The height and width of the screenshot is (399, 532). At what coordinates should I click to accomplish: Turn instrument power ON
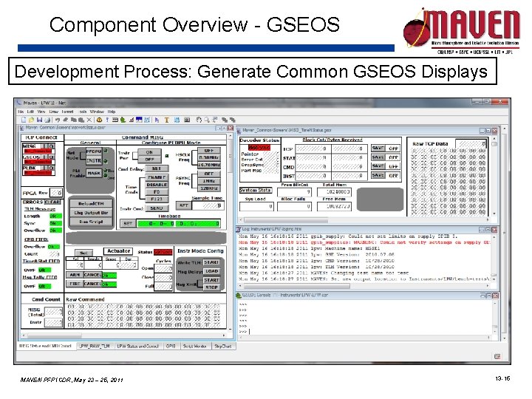click(x=149, y=152)
